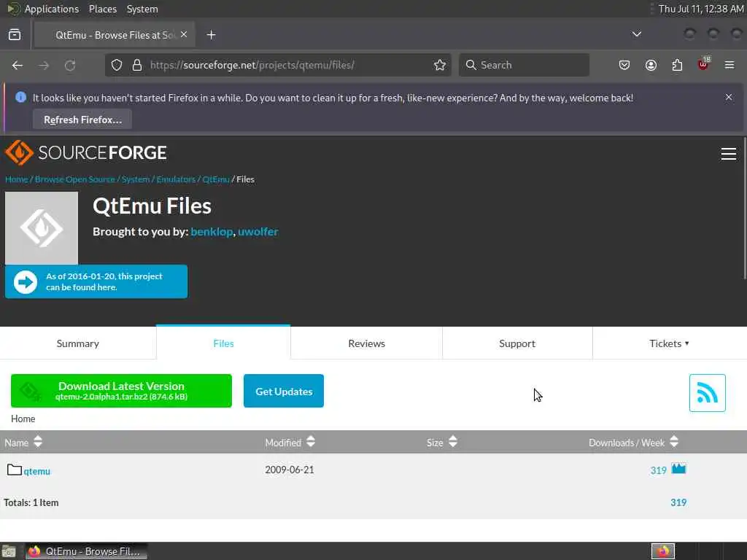Follow the Emulators breadcrumb link
The image size is (747, 560).
click(x=176, y=179)
